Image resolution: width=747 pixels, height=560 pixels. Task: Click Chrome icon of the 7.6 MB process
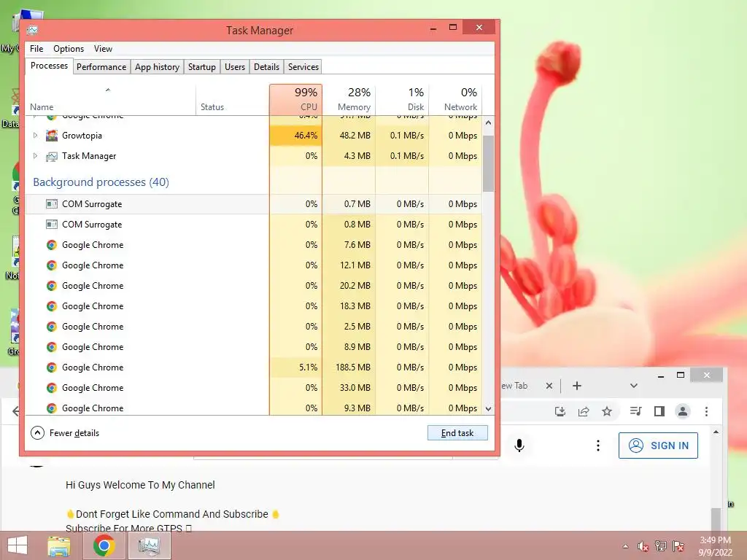[x=52, y=245]
